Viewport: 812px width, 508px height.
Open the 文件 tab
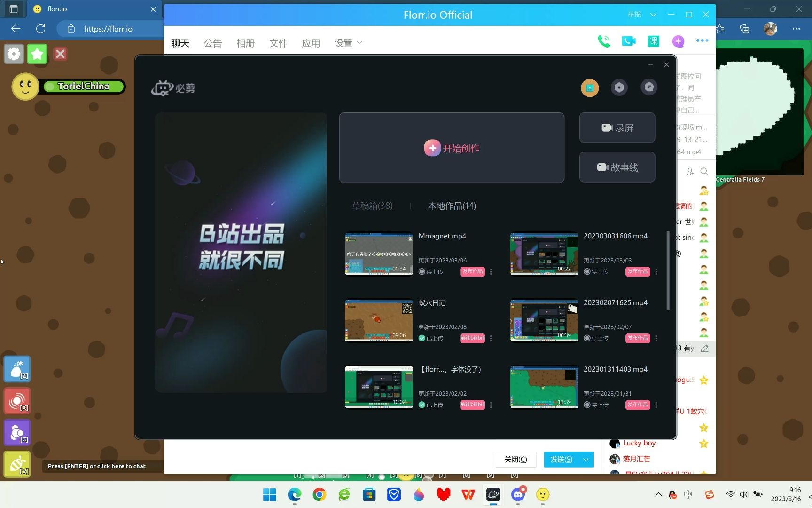click(278, 43)
